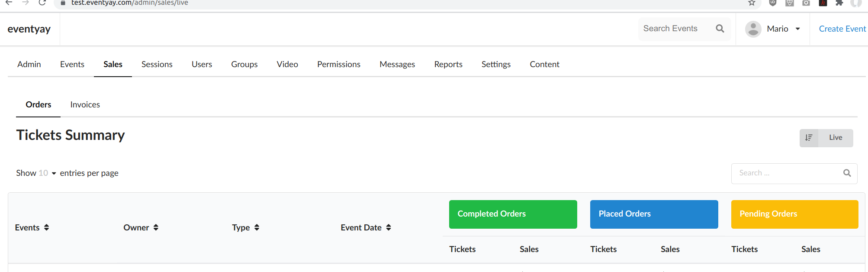Open the Sessions admin tab
This screenshot has width=868, height=272.
click(157, 65)
